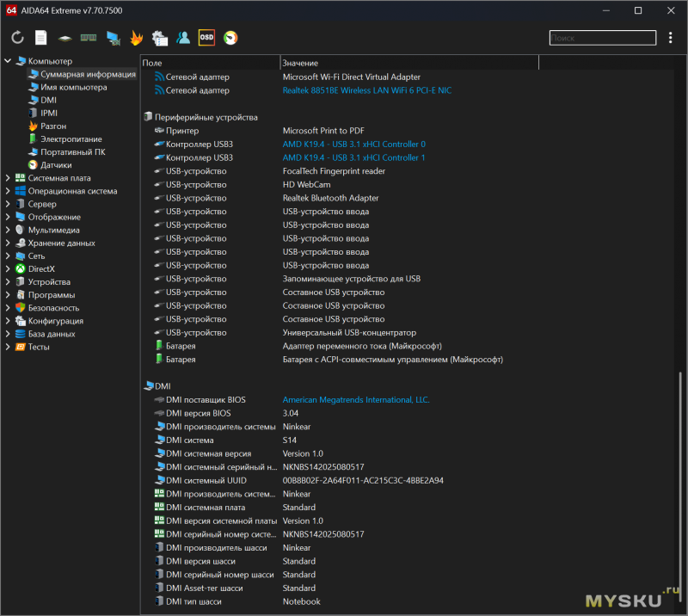The image size is (688, 616).
Task: Collapse the Компьютер tree node
Action: (x=8, y=61)
